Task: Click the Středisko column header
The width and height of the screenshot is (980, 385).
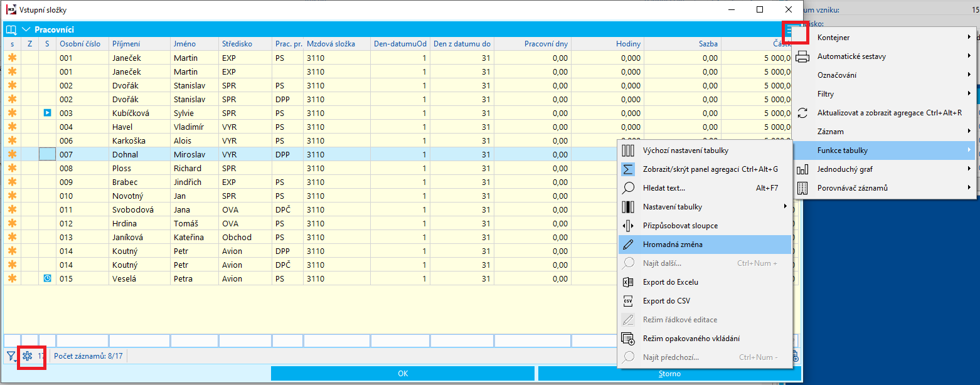Action: [x=245, y=44]
